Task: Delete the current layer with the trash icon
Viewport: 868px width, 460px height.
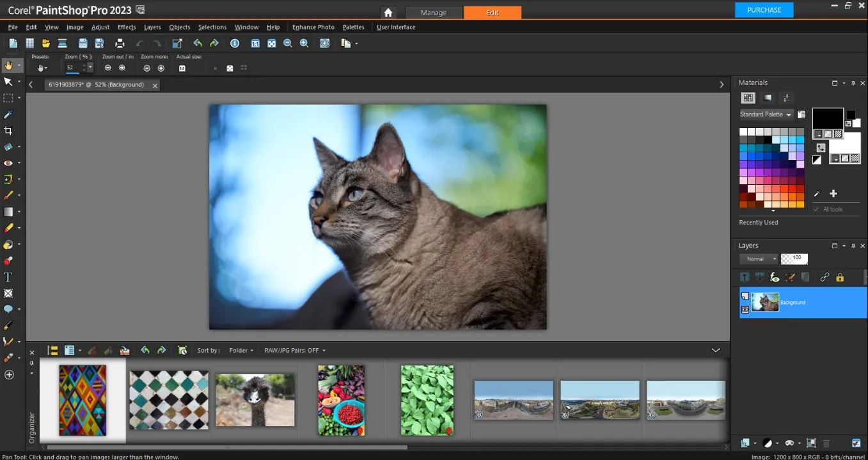Action: coord(826,443)
